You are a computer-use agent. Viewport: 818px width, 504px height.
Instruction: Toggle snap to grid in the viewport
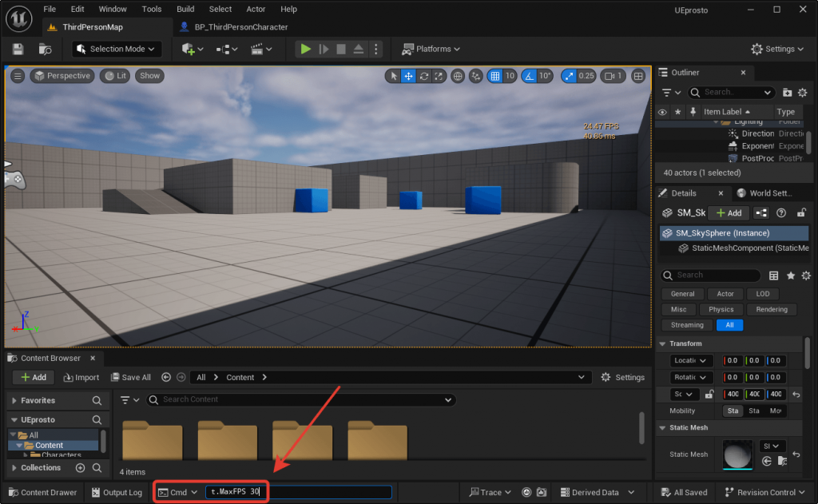tap(496, 76)
